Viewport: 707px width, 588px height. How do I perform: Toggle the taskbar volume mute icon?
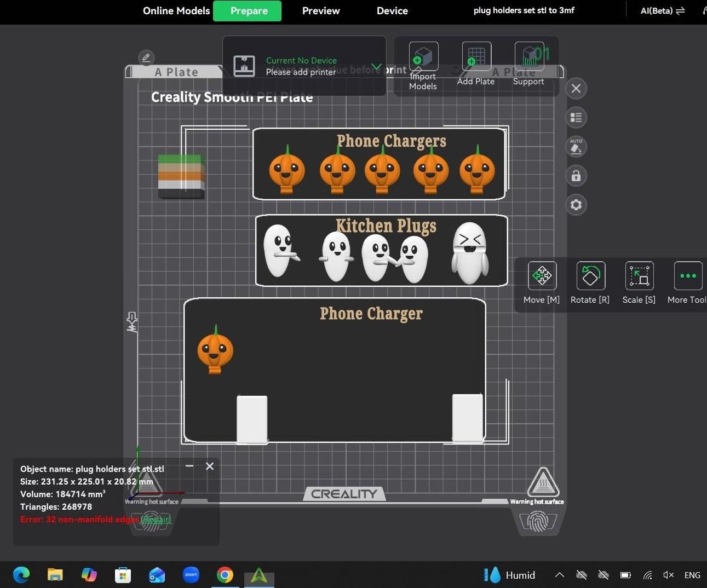click(668, 575)
